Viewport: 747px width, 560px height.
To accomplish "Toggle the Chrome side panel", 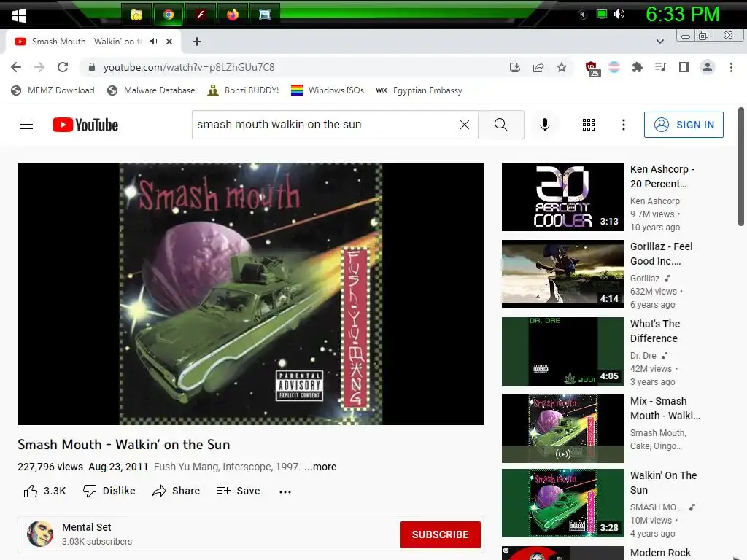I will tap(684, 67).
